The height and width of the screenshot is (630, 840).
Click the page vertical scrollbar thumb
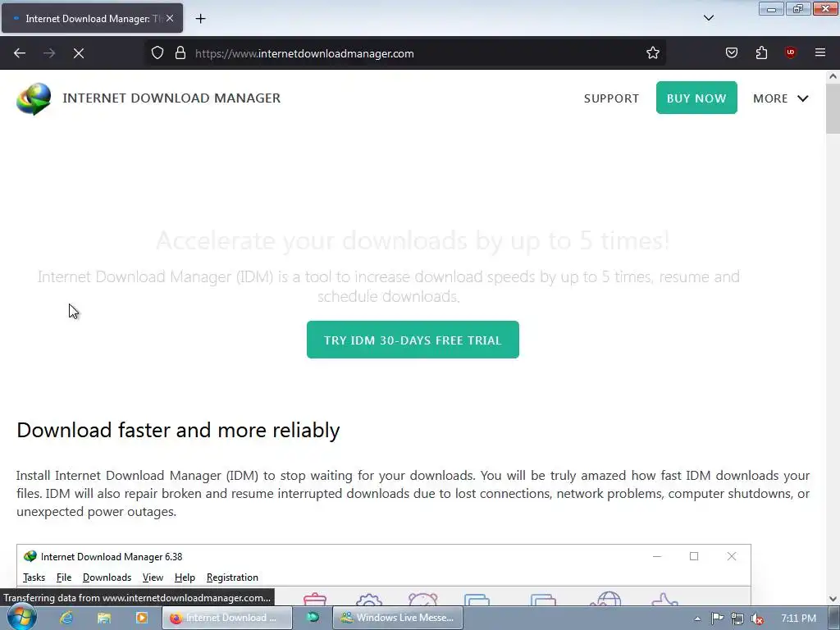[x=833, y=108]
